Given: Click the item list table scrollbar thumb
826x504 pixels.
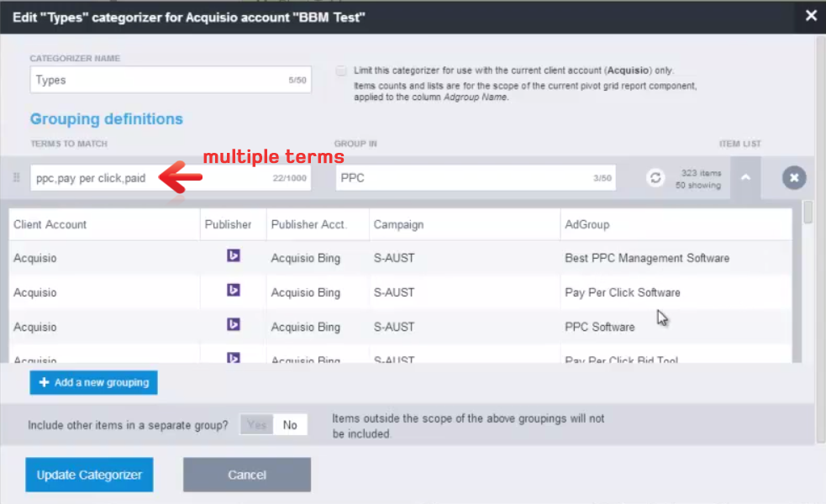Looking at the screenshot, I should (808, 213).
